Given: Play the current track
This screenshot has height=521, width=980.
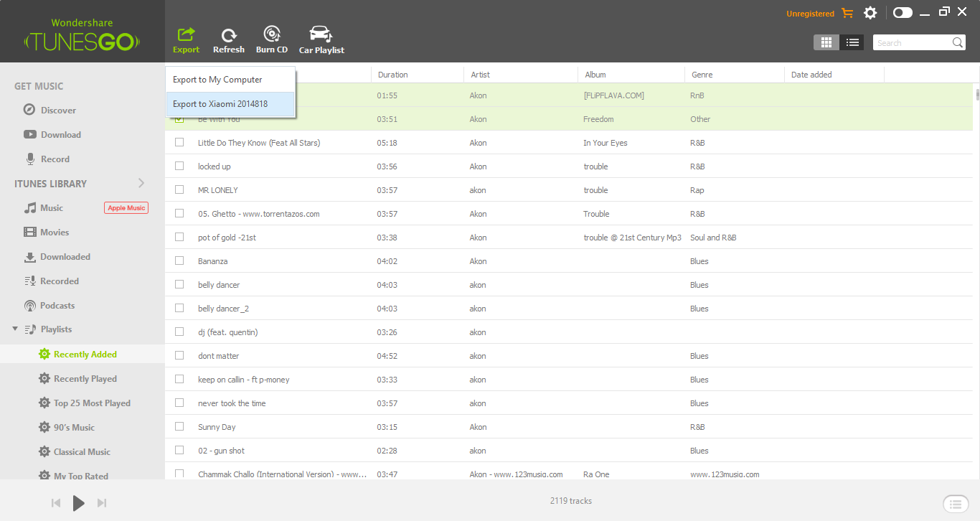Looking at the screenshot, I should pyautogui.click(x=79, y=503).
